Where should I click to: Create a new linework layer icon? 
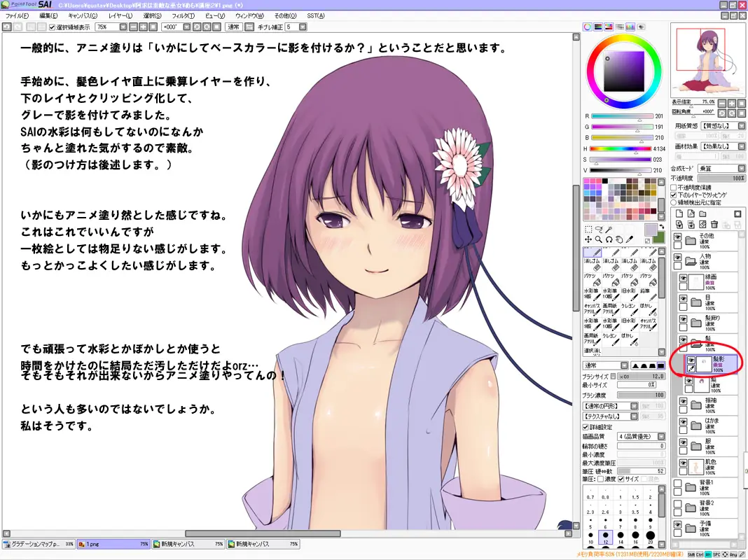[x=691, y=213]
